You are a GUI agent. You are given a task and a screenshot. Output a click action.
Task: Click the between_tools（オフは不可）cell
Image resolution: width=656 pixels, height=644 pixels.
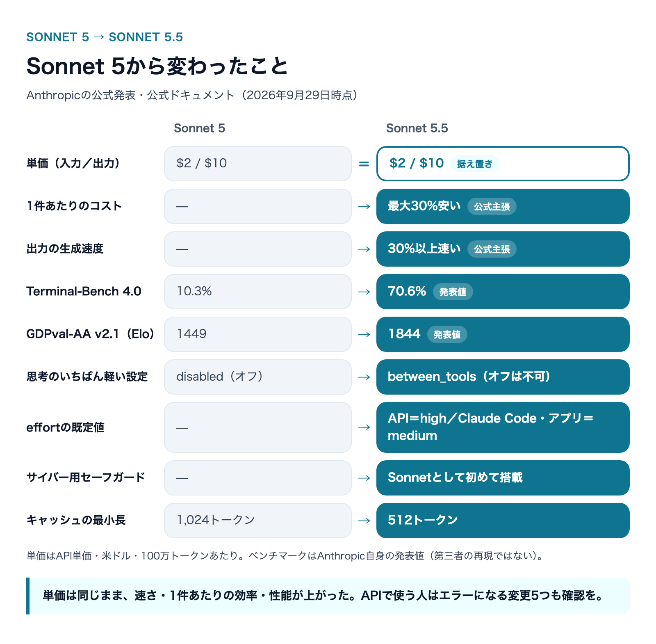(503, 377)
